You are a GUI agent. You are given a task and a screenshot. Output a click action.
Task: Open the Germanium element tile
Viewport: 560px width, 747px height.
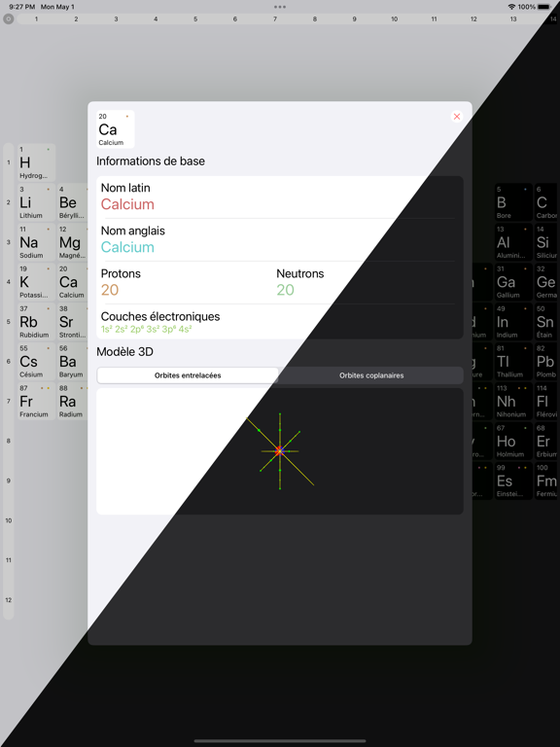pos(545,282)
